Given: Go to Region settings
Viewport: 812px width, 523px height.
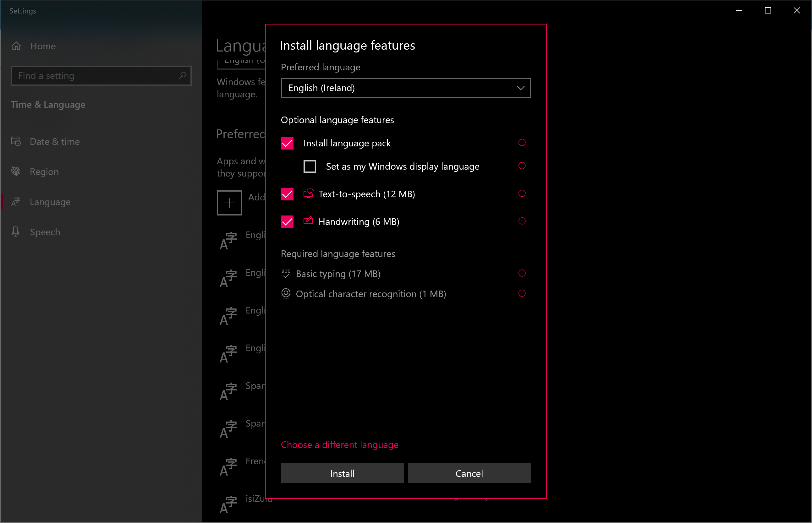Looking at the screenshot, I should click(x=44, y=172).
